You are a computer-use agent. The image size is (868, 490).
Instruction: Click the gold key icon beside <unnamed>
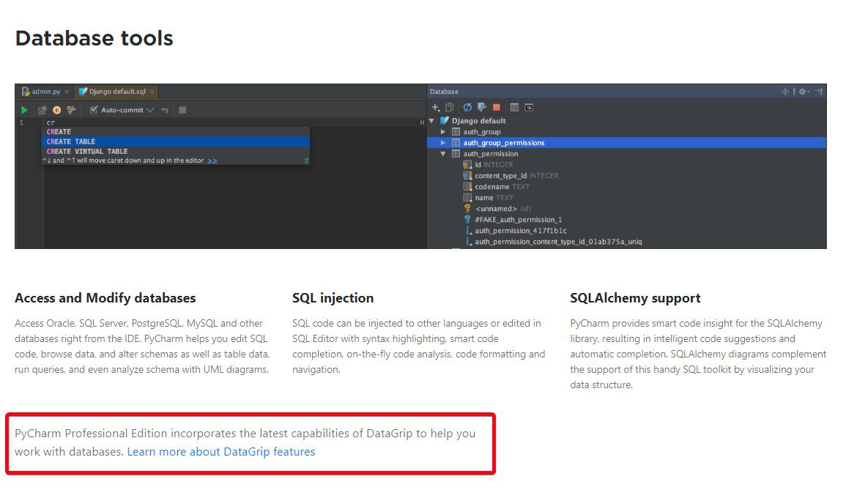click(467, 209)
